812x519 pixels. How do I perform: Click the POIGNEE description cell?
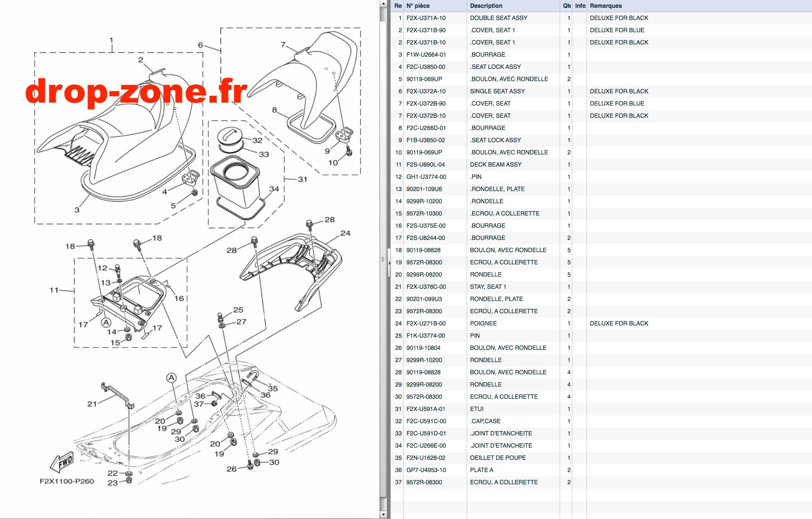[x=483, y=324]
